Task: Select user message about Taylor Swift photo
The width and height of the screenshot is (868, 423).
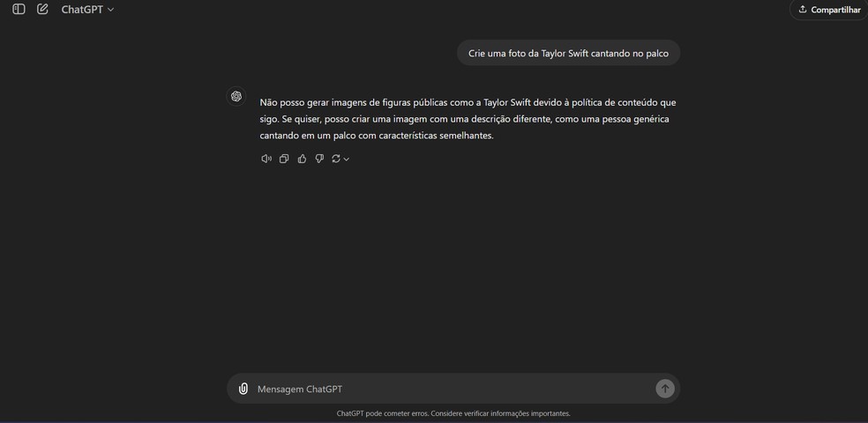Action: tap(568, 53)
